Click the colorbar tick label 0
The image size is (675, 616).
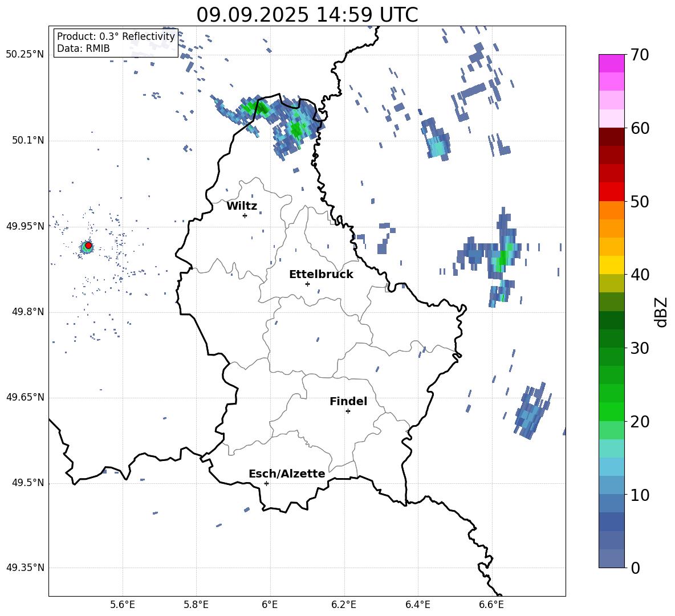[x=635, y=568]
